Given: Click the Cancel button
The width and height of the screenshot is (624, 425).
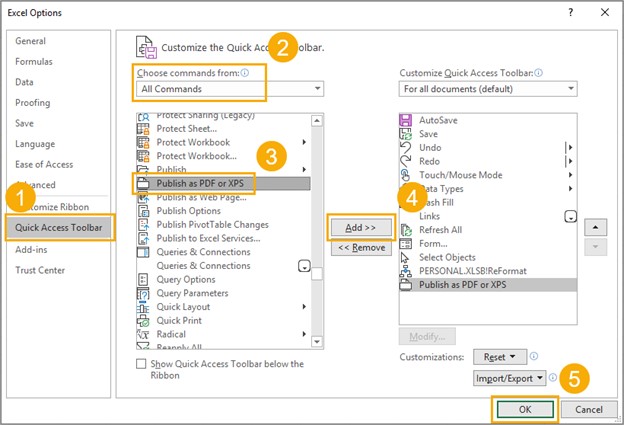Looking at the screenshot, I should 589,409.
